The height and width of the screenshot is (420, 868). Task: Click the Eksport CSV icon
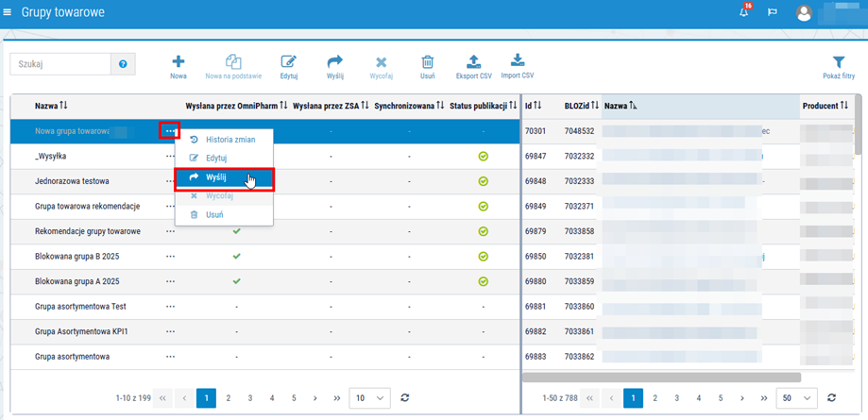tap(474, 60)
